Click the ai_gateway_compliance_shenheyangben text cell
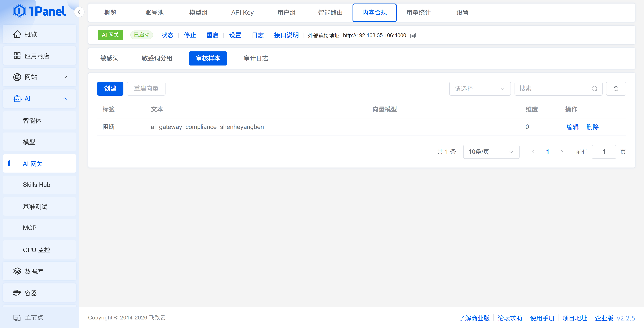 tap(207, 127)
